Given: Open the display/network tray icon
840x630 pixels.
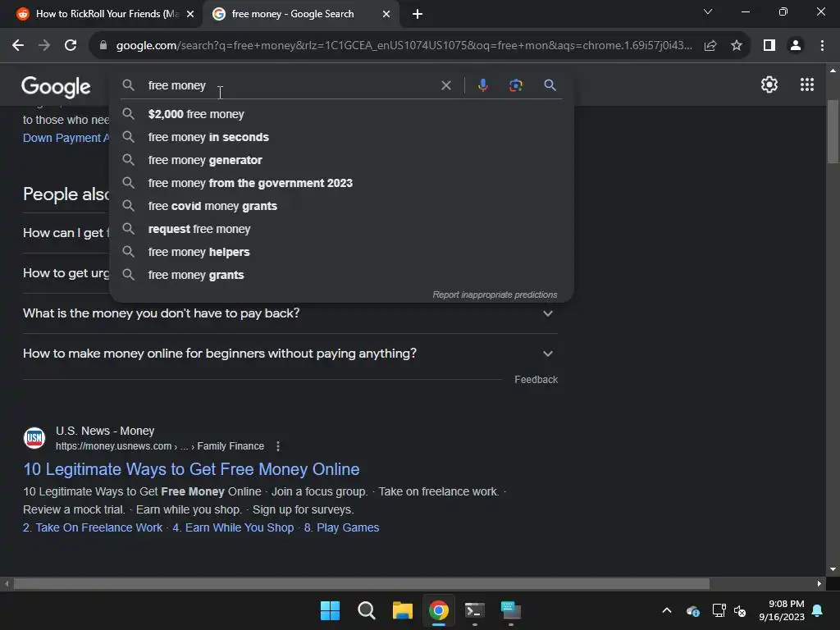Looking at the screenshot, I should pos(719,610).
